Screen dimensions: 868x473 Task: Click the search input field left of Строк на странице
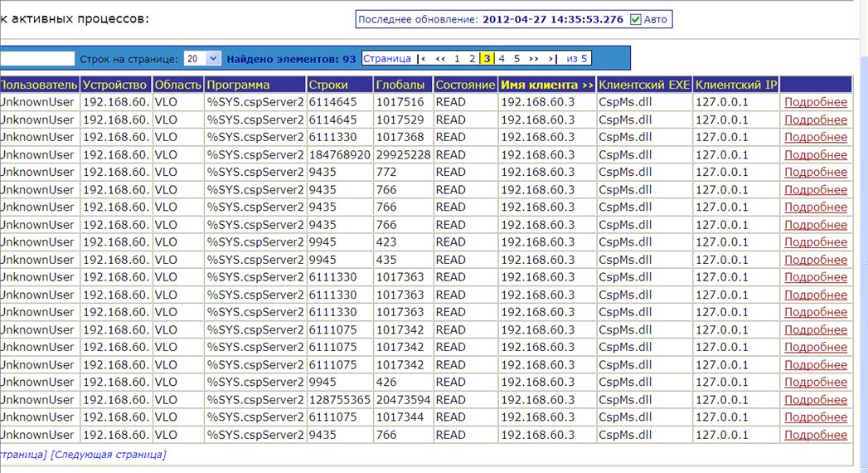[x=37, y=59]
